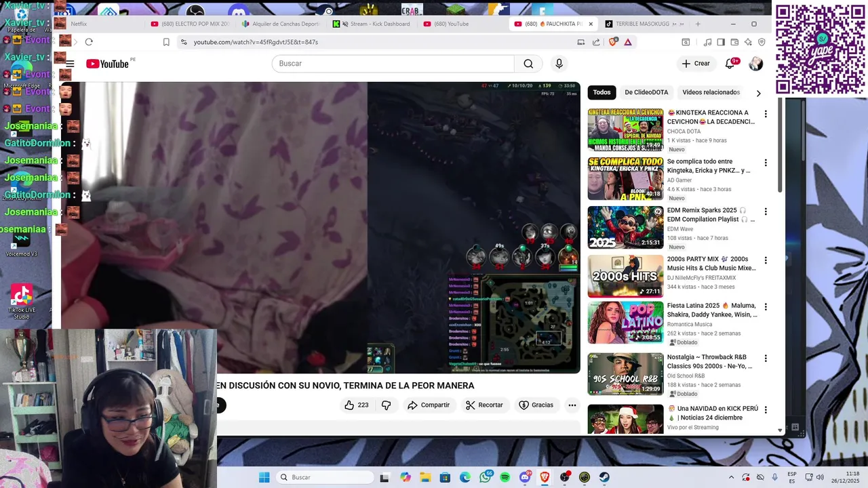Open the 2000s HITS party mix thumbnail

[x=625, y=276]
